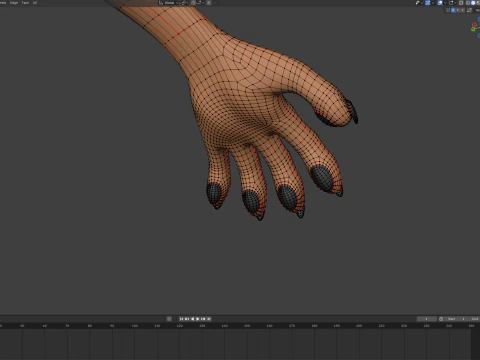Open the Face menu

click(25, 3)
